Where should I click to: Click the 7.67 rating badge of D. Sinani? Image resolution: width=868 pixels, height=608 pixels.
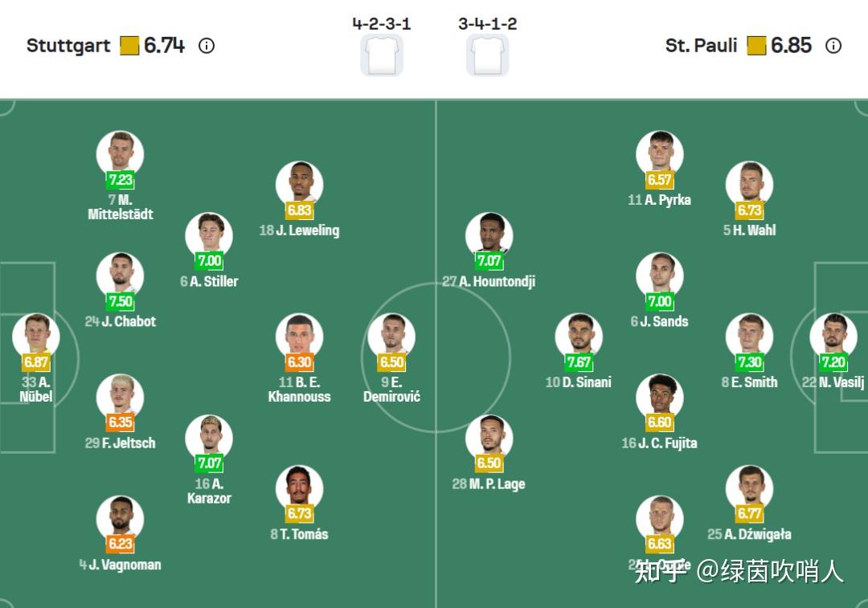pyautogui.click(x=579, y=362)
